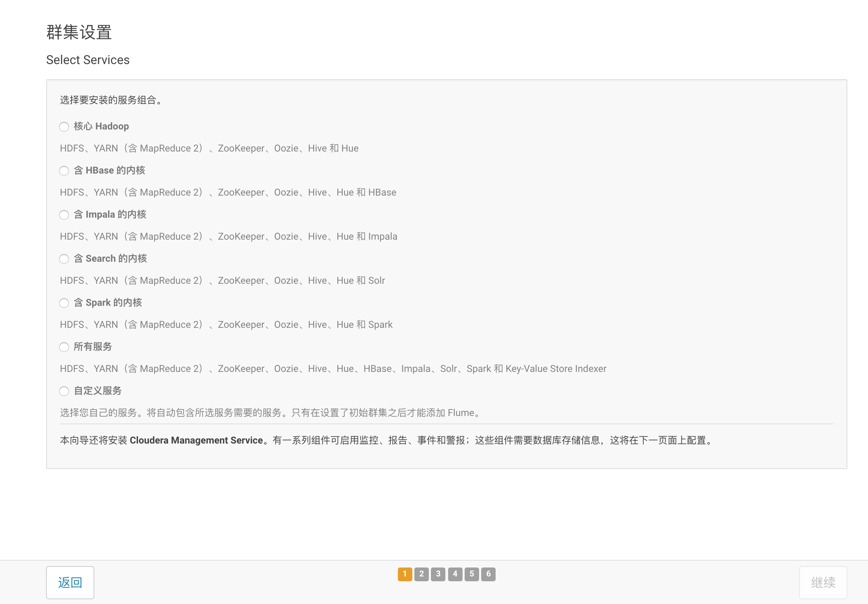
Task: Click the 自定义服务 label
Action: [97, 391]
